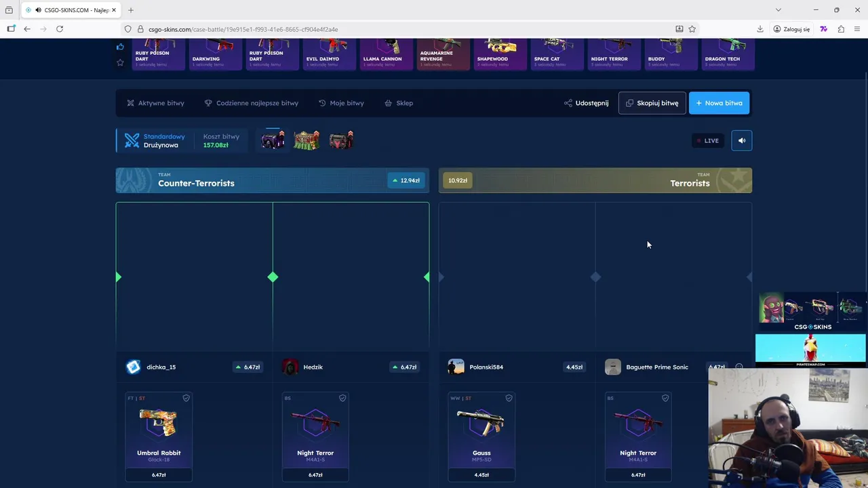Viewport: 868px width, 488px height.
Task: Click the Darkwing recent drop card
Action: coord(216,54)
